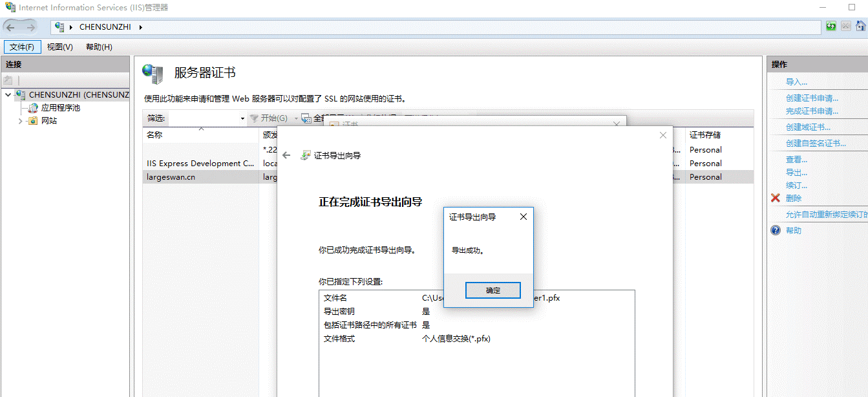This screenshot has width=868, height=397.
Task: Click 删除 action link
Action: [794, 198]
